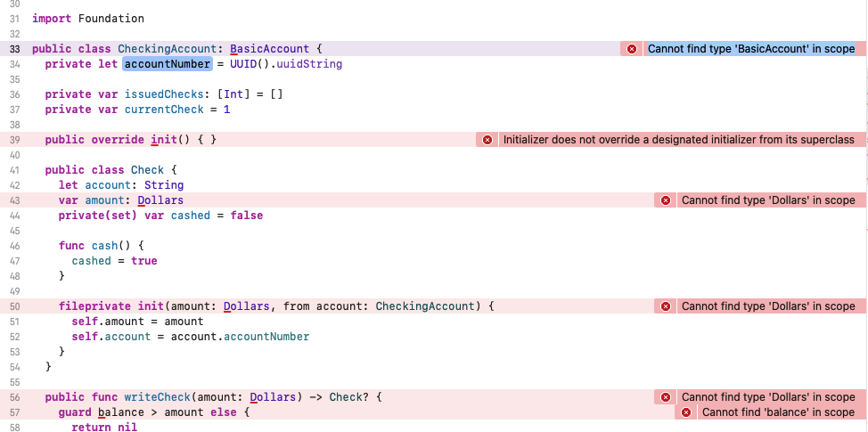868x432 pixels.
Task: Click Dollars parameter type on line 50
Action: coord(246,306)
